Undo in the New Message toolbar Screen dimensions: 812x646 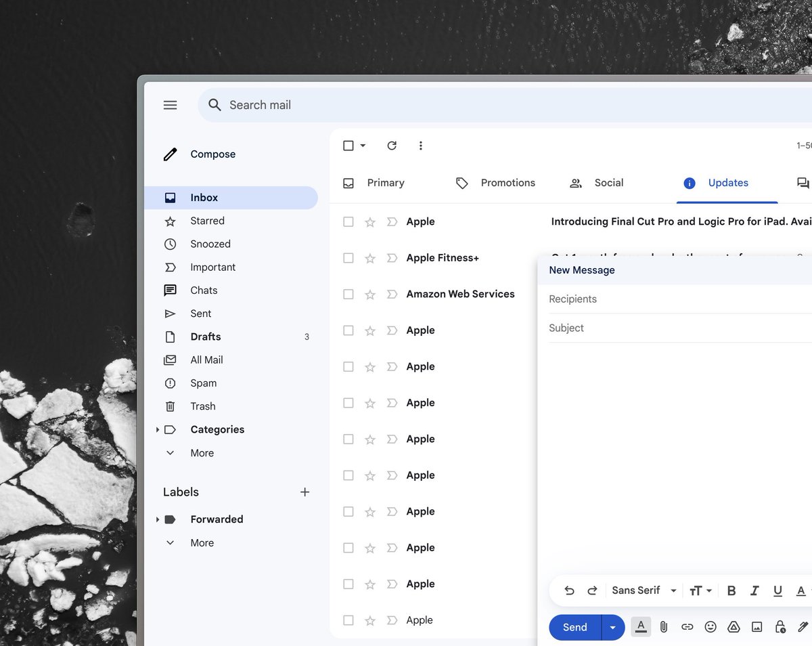(569, 590)
